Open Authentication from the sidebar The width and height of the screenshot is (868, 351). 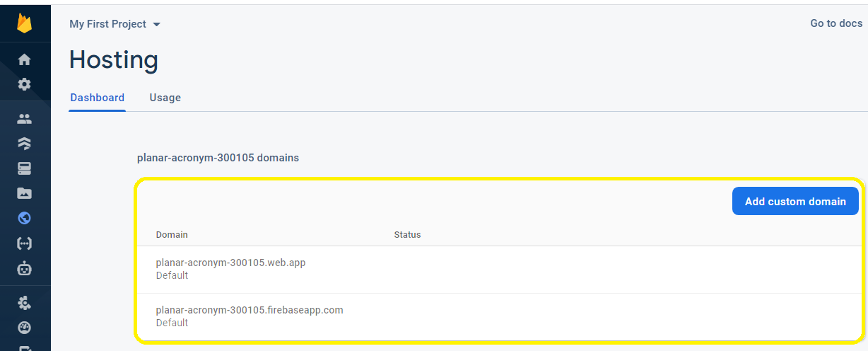click(x=25, y=119)
